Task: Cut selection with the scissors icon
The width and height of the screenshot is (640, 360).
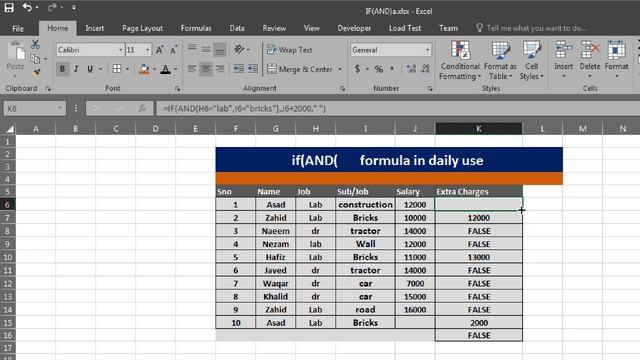Action: pos(36,44)
